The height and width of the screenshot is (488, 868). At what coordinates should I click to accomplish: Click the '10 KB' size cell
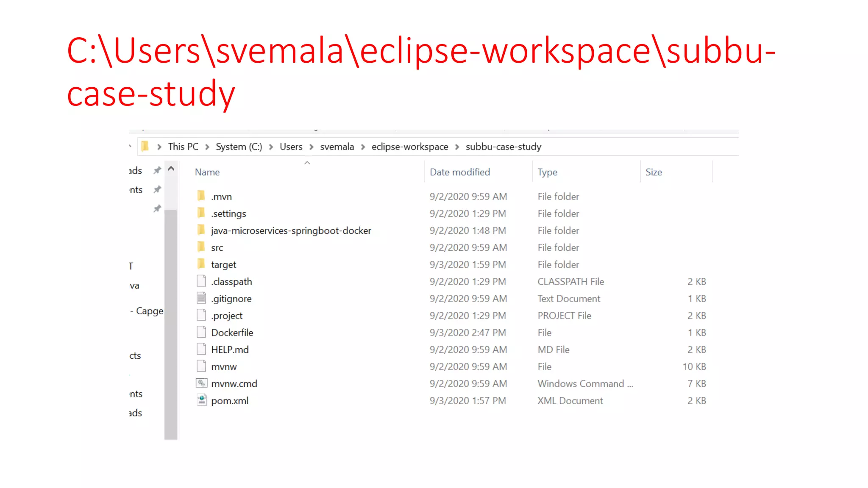click(x=694, y=366)
